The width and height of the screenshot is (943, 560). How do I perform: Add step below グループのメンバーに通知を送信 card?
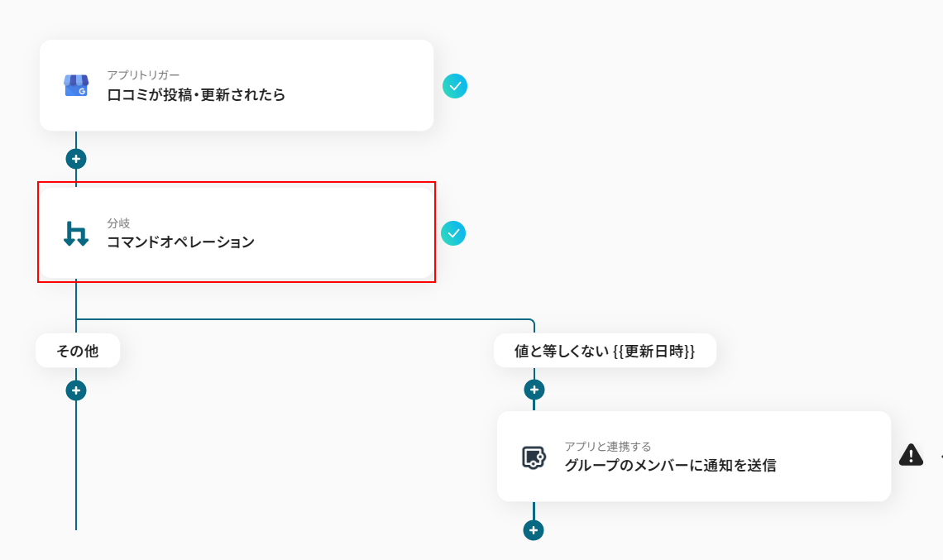coord(534,530)
